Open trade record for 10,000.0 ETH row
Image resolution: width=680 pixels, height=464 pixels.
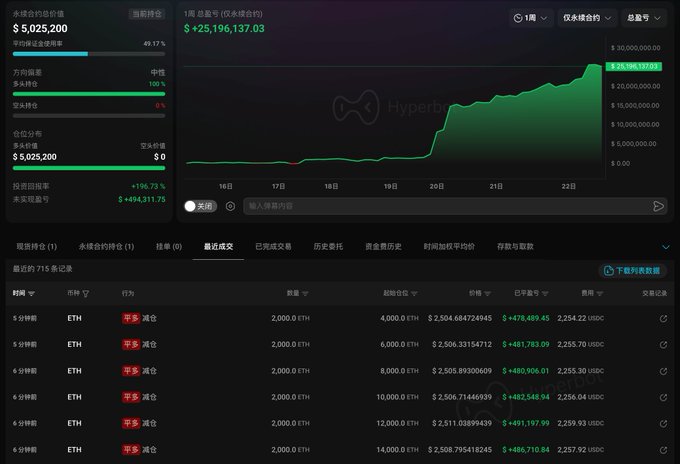(x=663, y=397)
